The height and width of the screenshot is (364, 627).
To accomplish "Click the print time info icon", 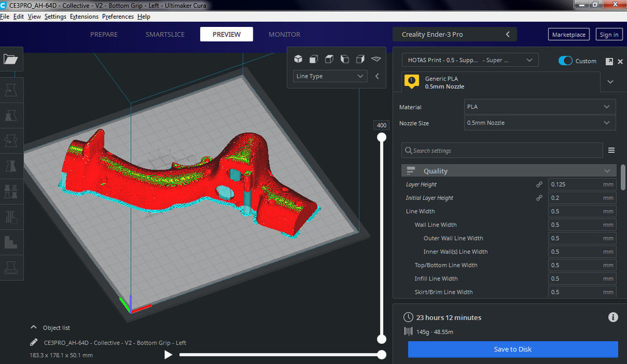I will [613, 318].
